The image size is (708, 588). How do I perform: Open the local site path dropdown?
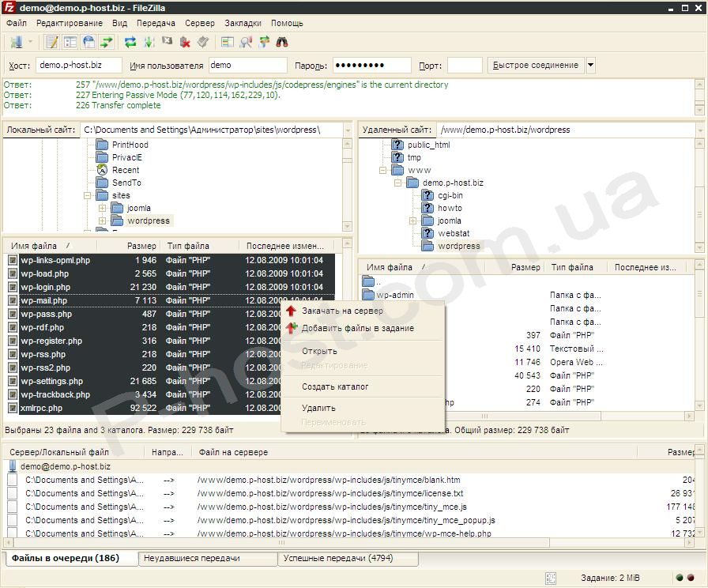[347, 130]
